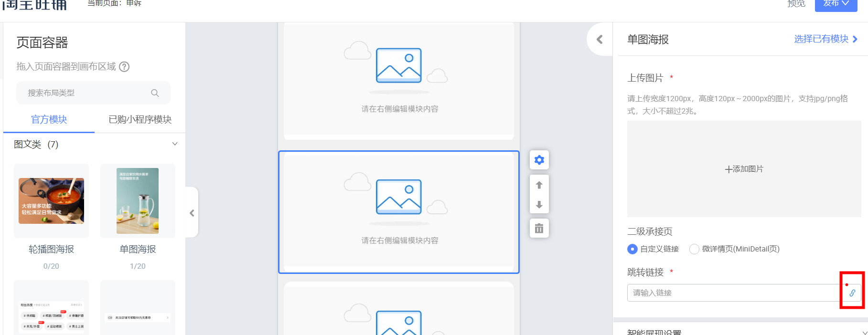Click help question mark next to 拖入页面容器到画布区域

pyautogui.click(x=124, y=67)
